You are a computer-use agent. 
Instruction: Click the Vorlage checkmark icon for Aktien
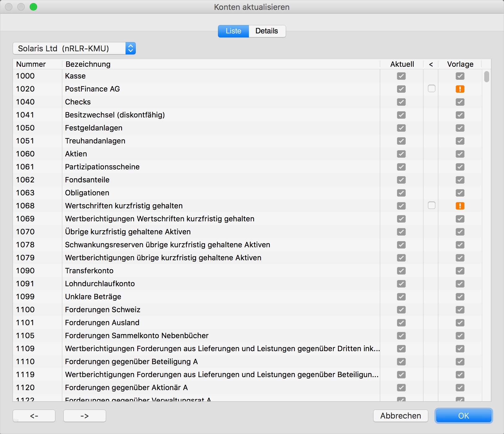coord(460,154)
